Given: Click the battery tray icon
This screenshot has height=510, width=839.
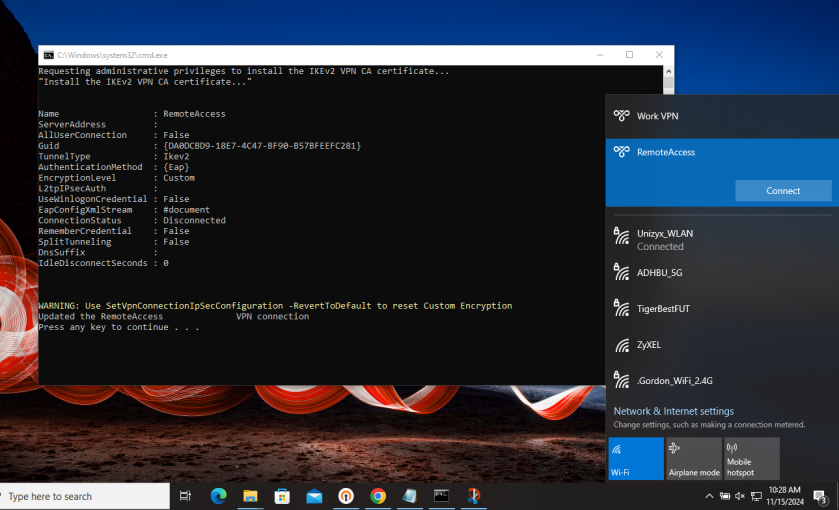Looking at the screenshot, I should click(x=725, y=496).
